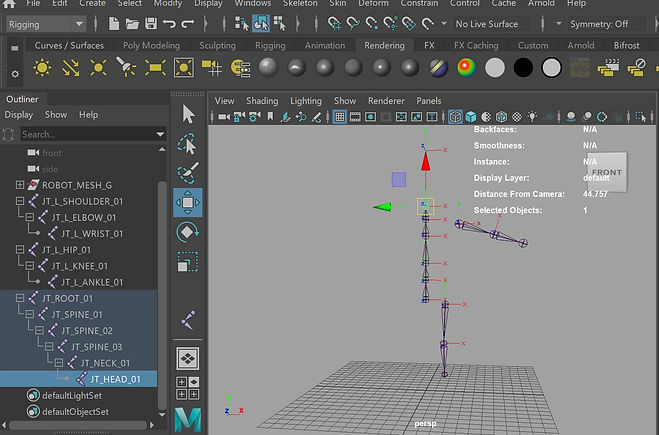Screen dimensions: 659x435
Task: Click the viewport bookmark icon
Action: tap(270, 116)
